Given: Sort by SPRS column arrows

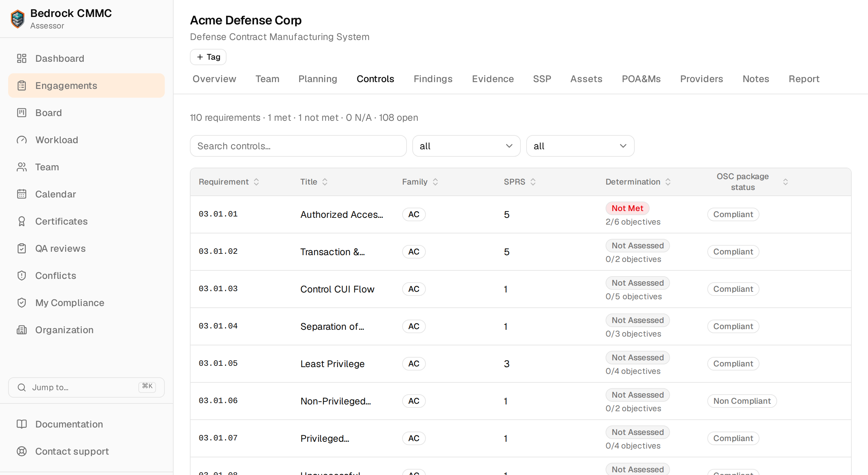Looking at the screenshot, I should click(533, 182).
